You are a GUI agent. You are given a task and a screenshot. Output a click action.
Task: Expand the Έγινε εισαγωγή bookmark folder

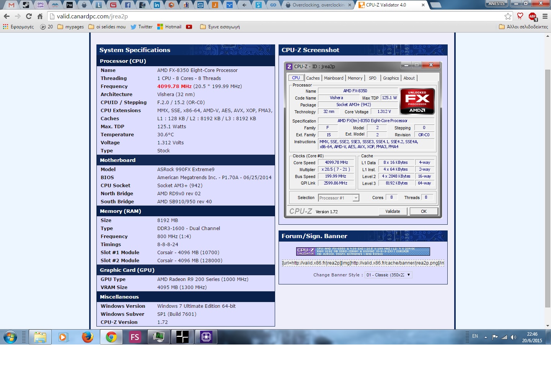click(x=220, y=27)
